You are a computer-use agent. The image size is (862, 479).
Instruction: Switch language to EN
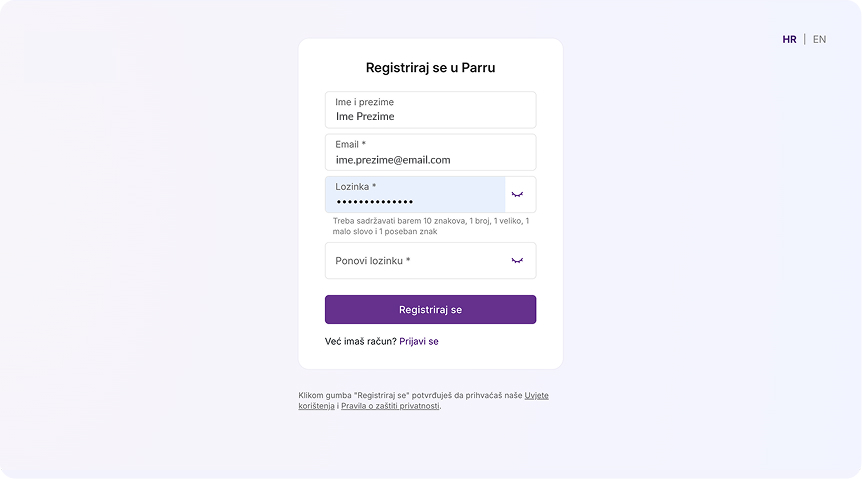coord(819,40)
